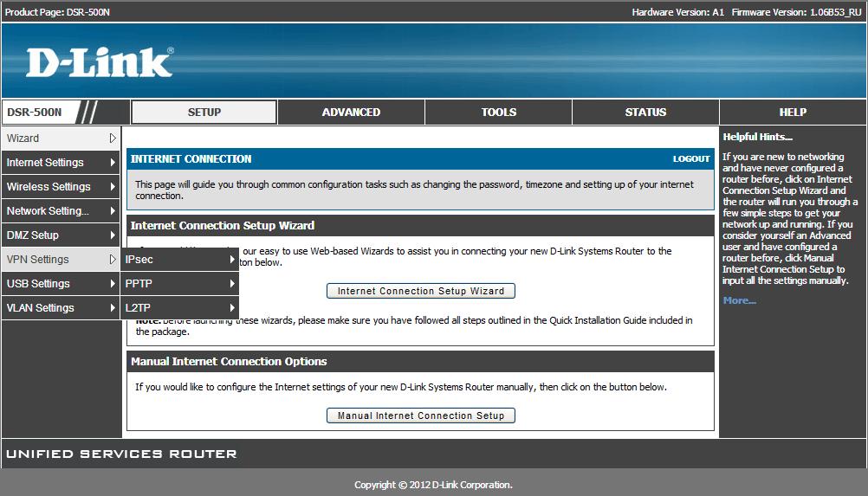Expand the Wizard menu arrow
This screenshot has width=868, height=496.
[113, 138]
